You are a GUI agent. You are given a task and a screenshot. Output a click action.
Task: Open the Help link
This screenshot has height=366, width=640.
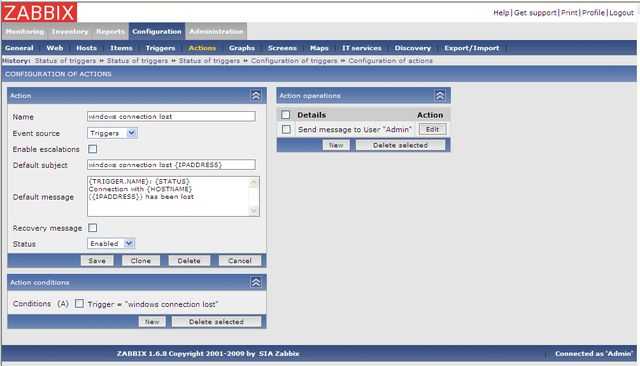[501, 13]
